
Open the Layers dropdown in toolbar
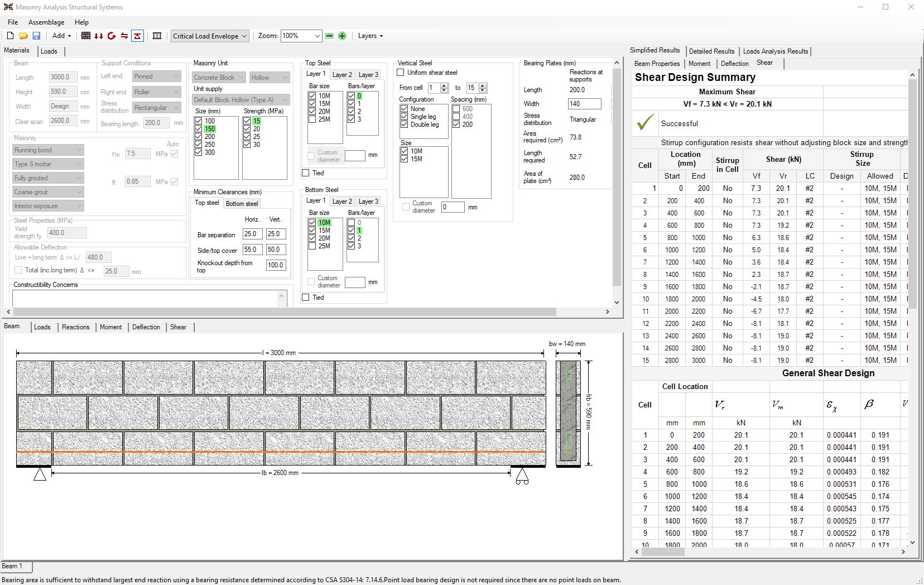370,36
